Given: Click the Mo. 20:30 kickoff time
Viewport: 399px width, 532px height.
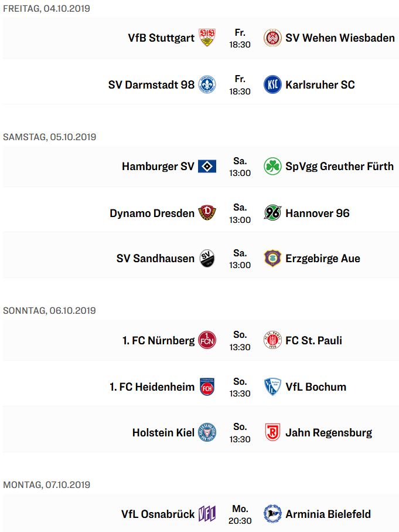Looking at the screenshot, I should point(240,514).
